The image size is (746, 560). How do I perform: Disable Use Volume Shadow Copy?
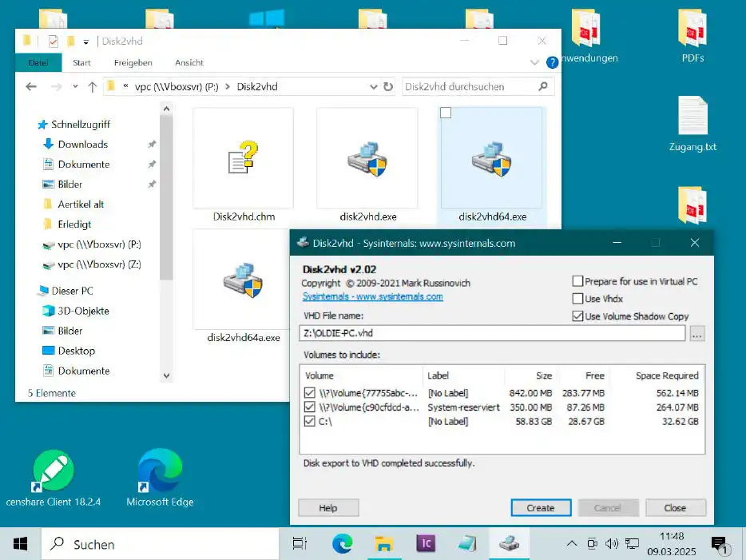tap(577, 316)
